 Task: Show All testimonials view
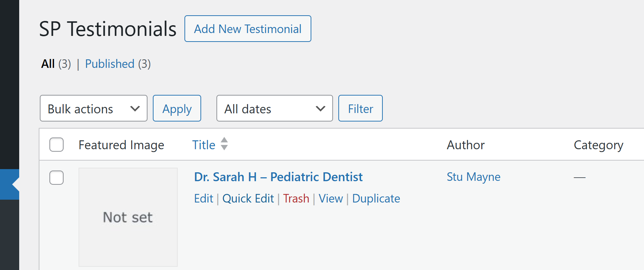pos(48,64)
